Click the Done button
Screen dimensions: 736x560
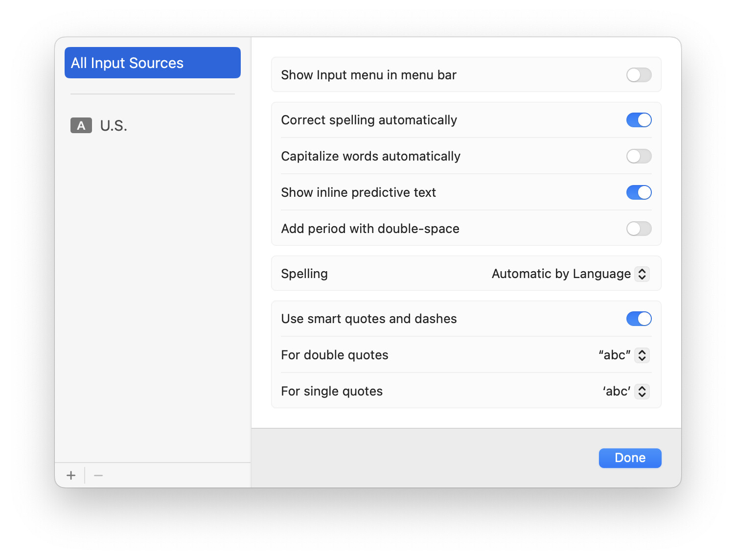(x=630, y=458)
